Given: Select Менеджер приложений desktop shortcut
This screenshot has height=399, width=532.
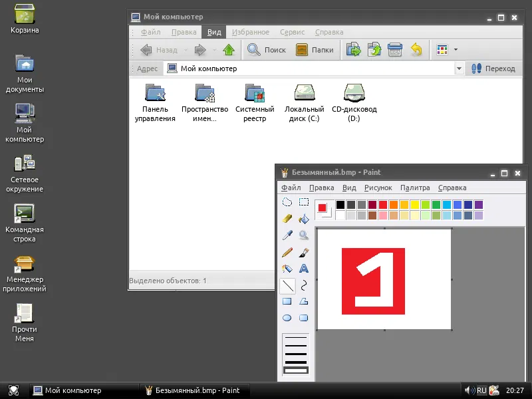Looking at the screenshot, I should click(x=25, y=273).
